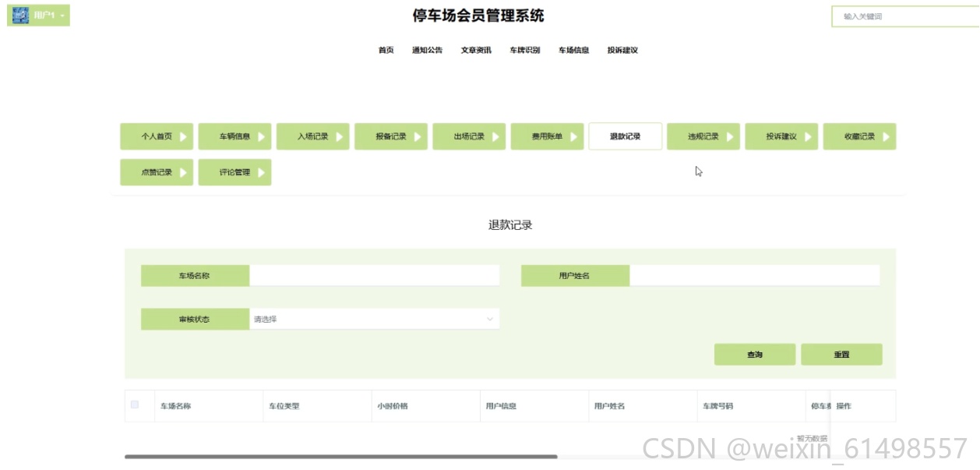Screen dimensions: 980x470
Task: Expand the 用户1 dropdown arrow
Action: tap(62, 16)
